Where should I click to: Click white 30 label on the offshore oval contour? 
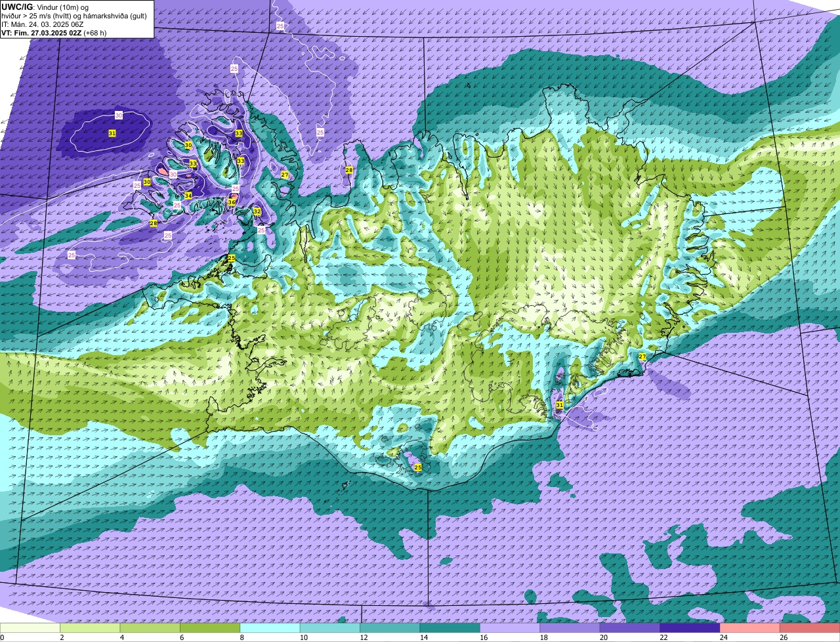[x=119, y=116]
